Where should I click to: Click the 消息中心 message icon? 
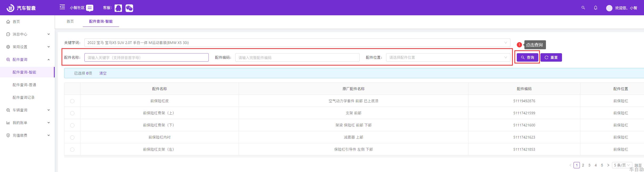8,34
